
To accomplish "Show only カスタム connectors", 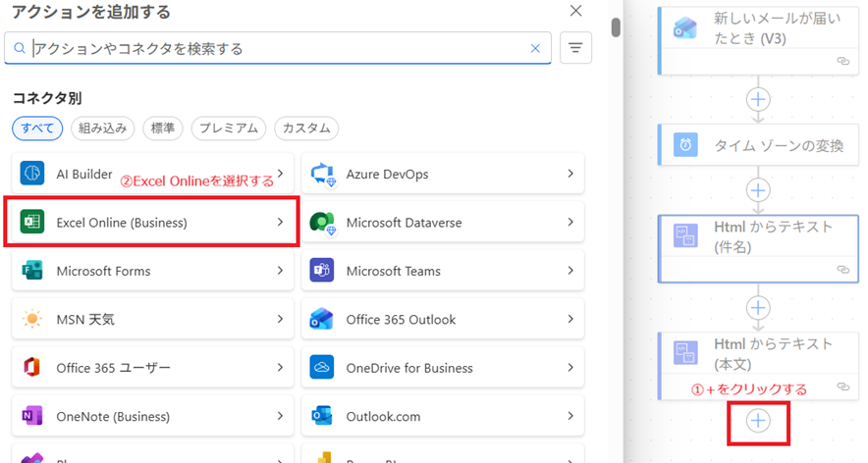I will pyautogui.click(x=305, y=128).
